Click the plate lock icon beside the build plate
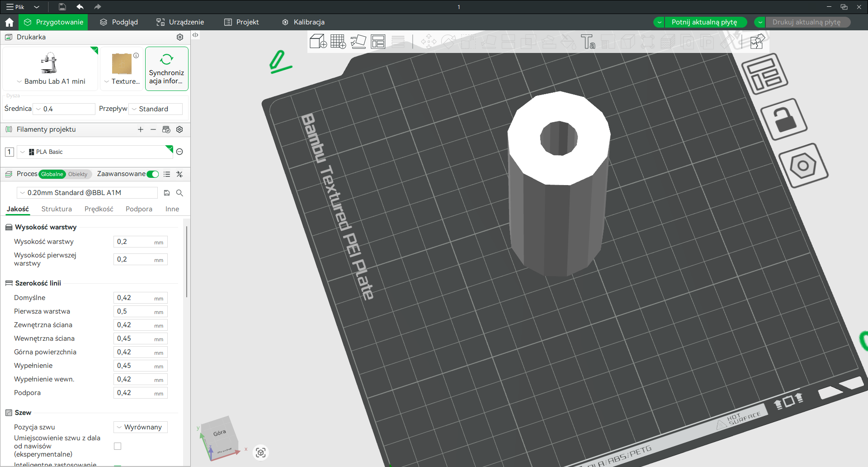Viewport: 868px width, 467px height. coord(784,119)
